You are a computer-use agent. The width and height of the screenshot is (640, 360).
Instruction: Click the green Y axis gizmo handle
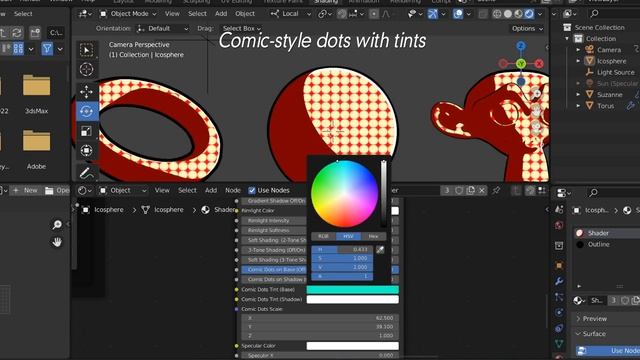[521, 64]
